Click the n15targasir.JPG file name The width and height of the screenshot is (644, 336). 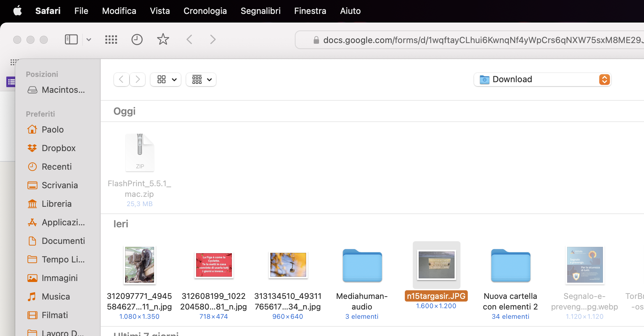click(x=436, y=296)
